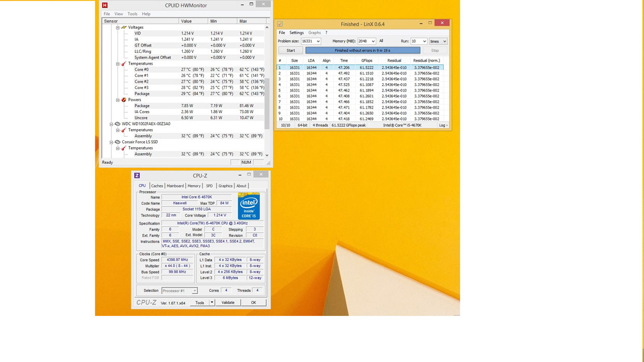Collapse the Voltages tree node
Viewport: 644px width, 362px height.
[118, 27]
